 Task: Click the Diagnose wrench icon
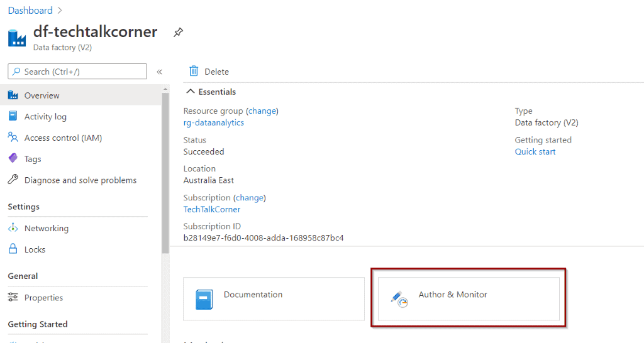click(x=13, y=179)
